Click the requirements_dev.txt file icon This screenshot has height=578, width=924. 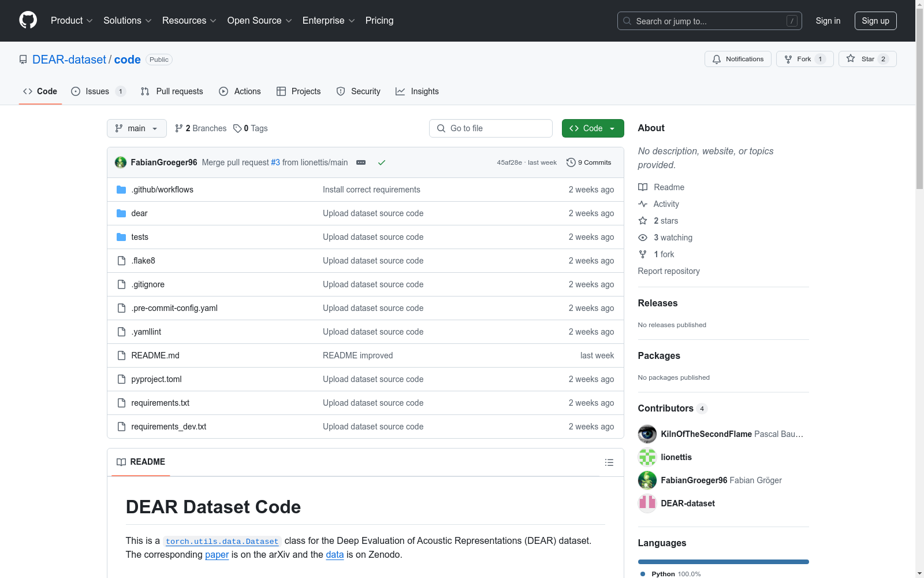coord(121,427)
